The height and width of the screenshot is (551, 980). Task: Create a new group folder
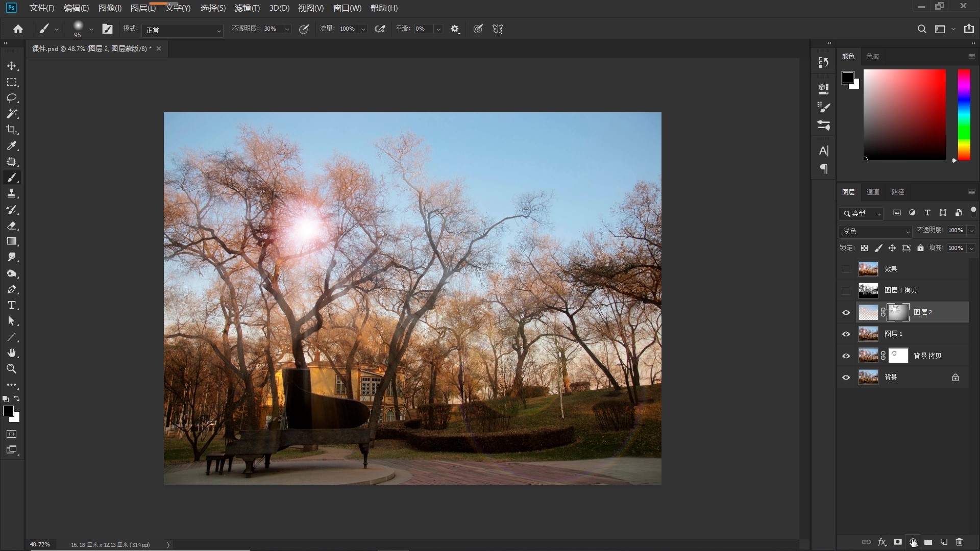pos(928,542)
